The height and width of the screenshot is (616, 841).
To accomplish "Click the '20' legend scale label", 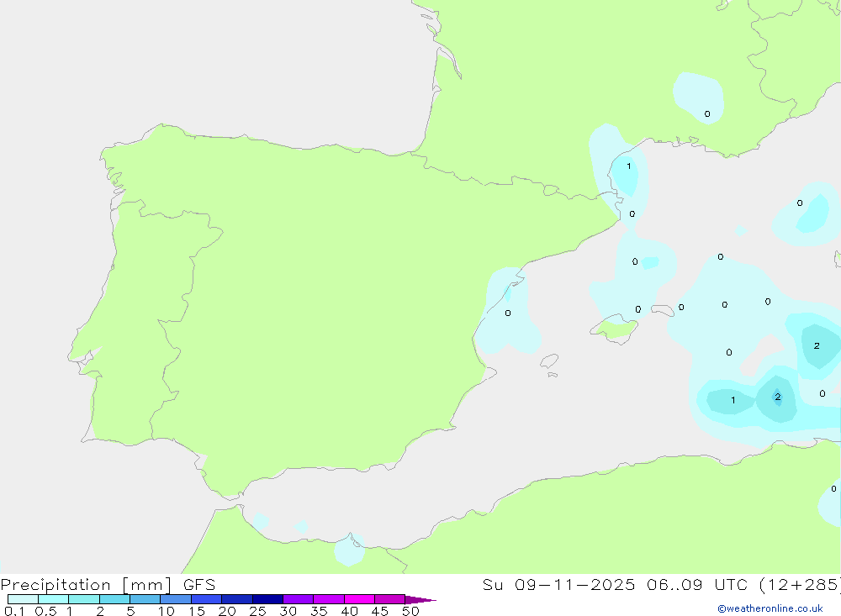I will (x=227, y=611).
